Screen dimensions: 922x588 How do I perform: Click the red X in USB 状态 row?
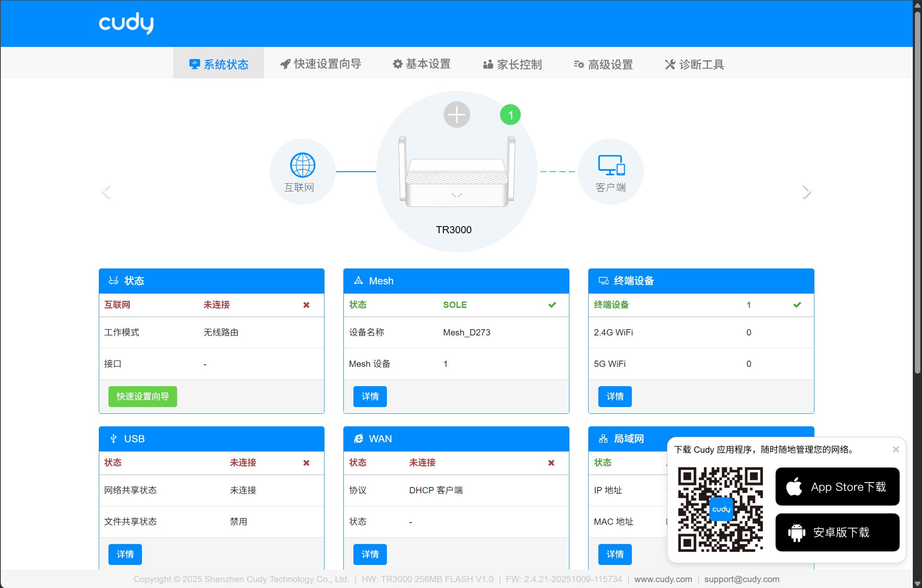point(306,463)
